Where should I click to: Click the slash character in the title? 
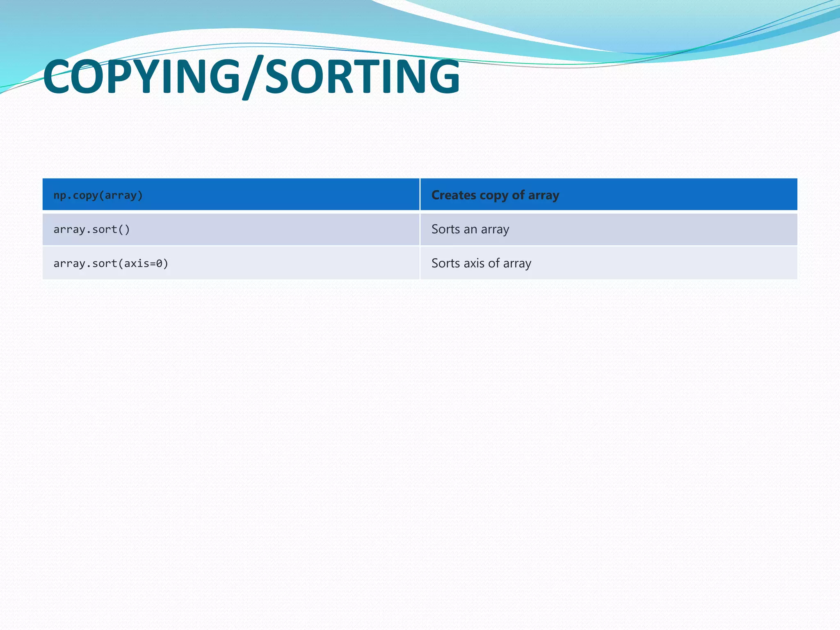253,78
